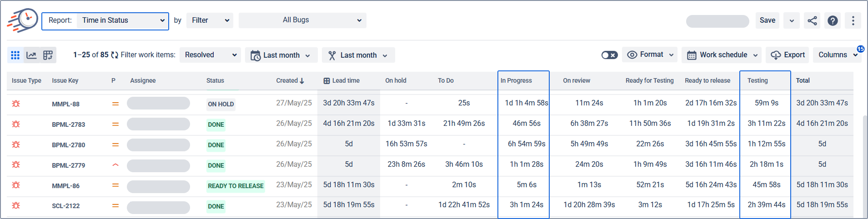Image resolution: width=868 pixels, height=219 pixels.
Task: Sort by the Created column
Action: click(290, 80)
